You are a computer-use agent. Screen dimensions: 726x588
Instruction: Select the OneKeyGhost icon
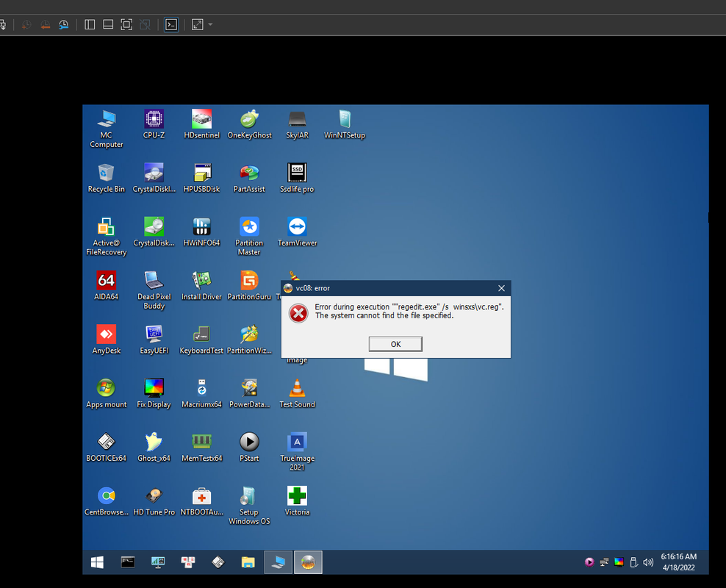[249, 124]
